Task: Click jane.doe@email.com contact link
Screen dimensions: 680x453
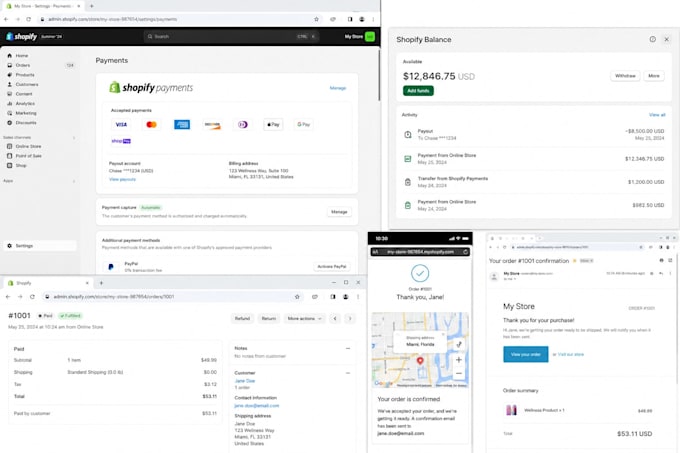Action: [x=257, y=406]
